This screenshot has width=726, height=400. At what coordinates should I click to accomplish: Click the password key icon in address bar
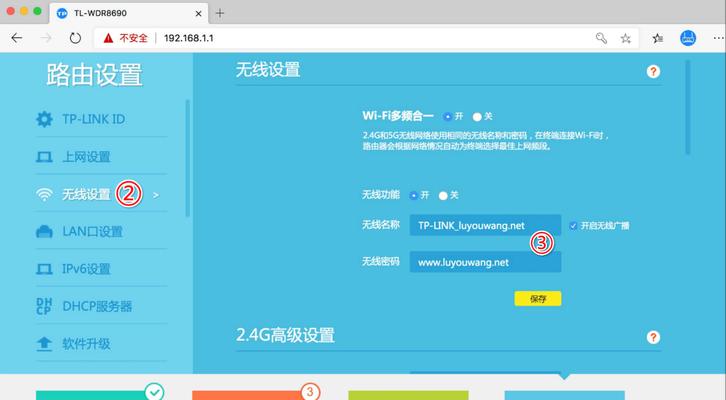point(601,38)
